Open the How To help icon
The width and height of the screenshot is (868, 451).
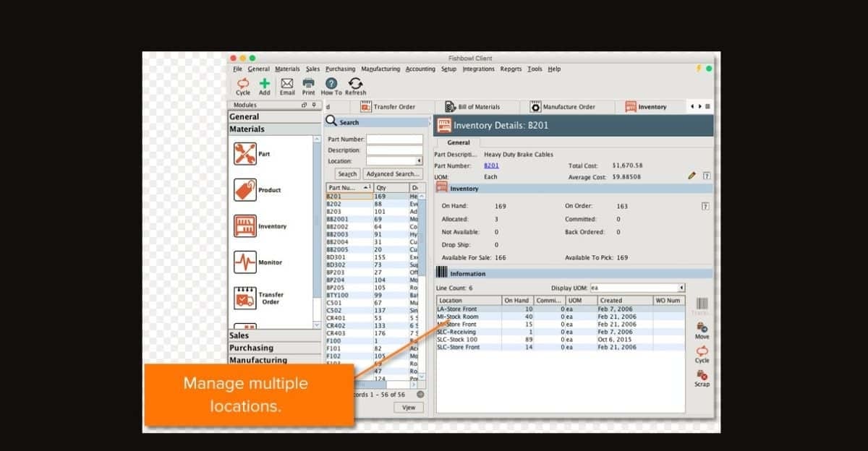pyautogui.click(x=331, y=83)
